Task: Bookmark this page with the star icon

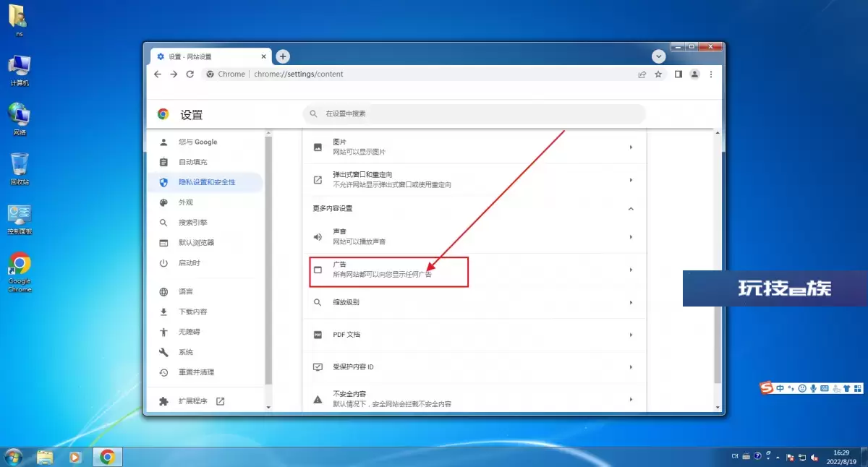Action: click(x=658, y=74)
